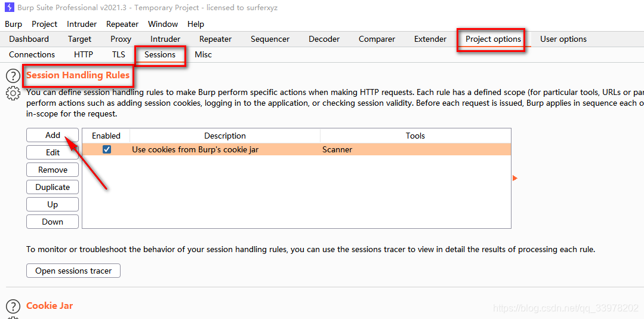
Task: Click the Remove rule button
Action: [x=53, y=170]
